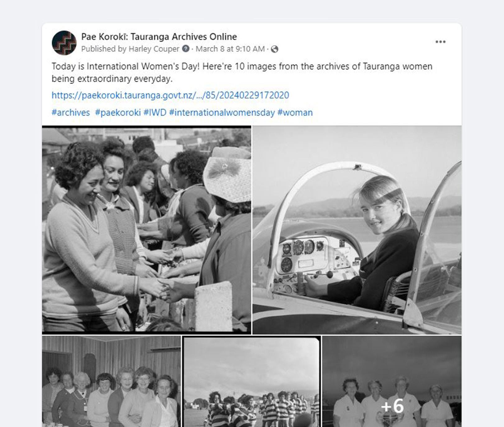This screenshot has width=504, height=427.
Task: Select the #paekoroki hashtag
Action: [x=118, y=112]
